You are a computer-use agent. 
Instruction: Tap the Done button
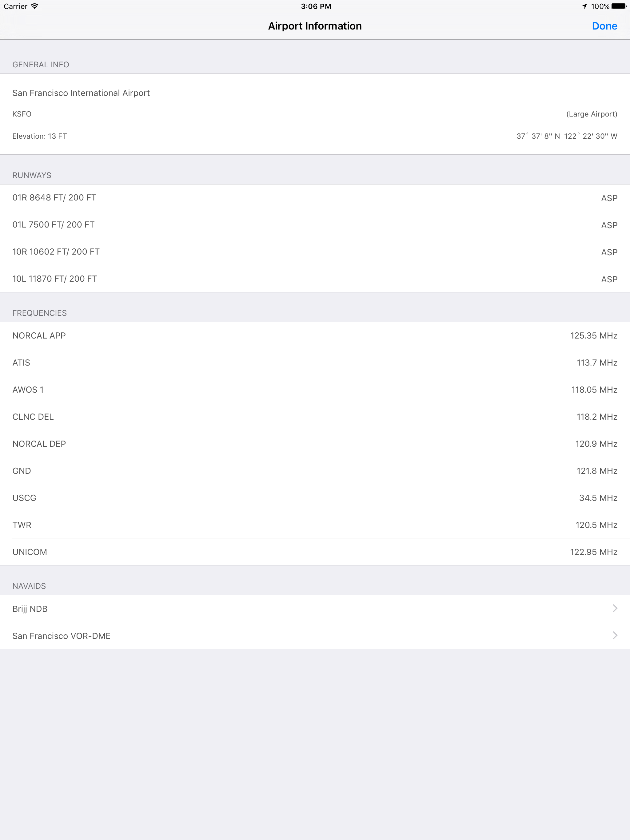604,26
